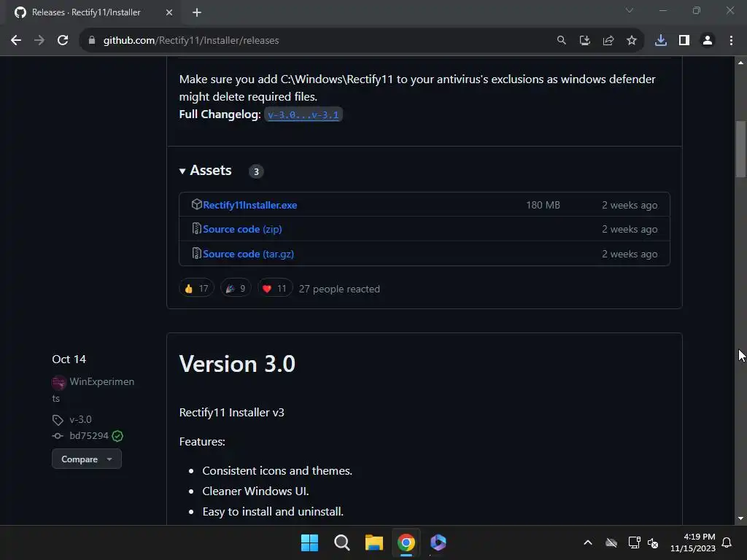Click the share page icon

click(x=608, y=41)
